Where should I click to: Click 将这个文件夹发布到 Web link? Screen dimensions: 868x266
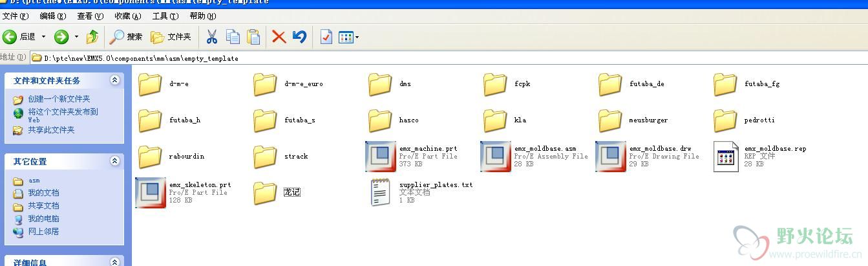(x=63, y=115)
